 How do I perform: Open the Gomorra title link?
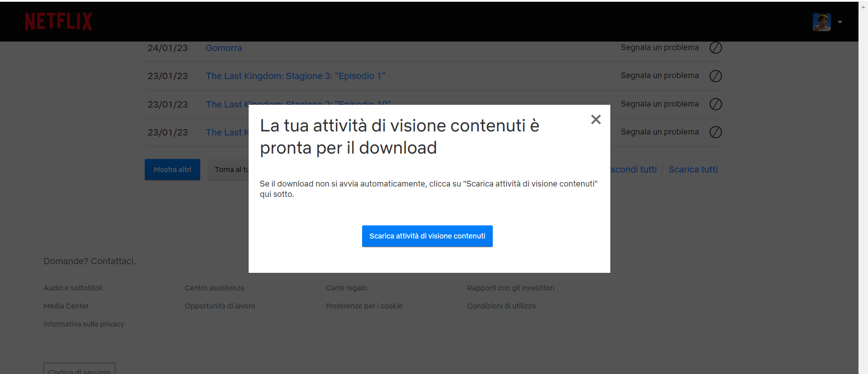point(223,48)
